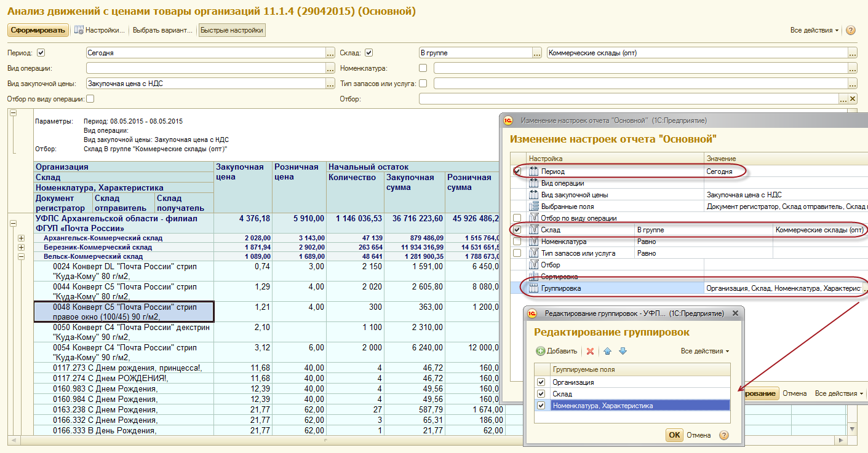This screenshot has height=453, width=868.
Task: Click the Сформировать button
Action: pos(38,30)
